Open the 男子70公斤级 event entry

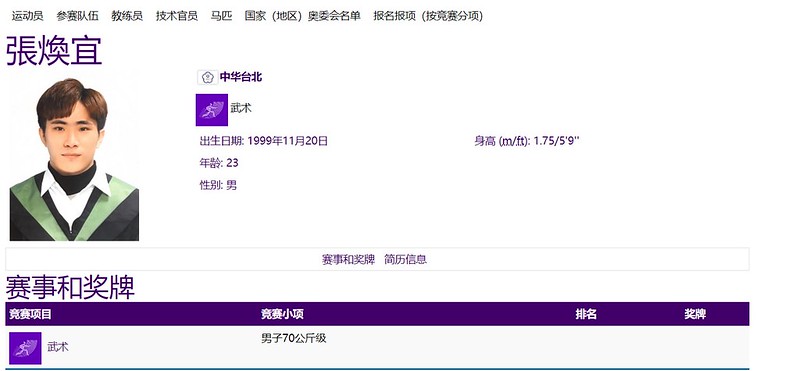click(x=294, y=338)
